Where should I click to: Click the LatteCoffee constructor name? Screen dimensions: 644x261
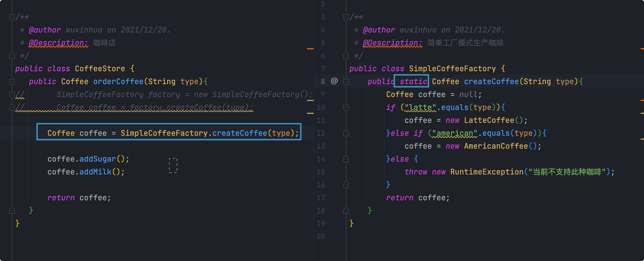(489, 120)
